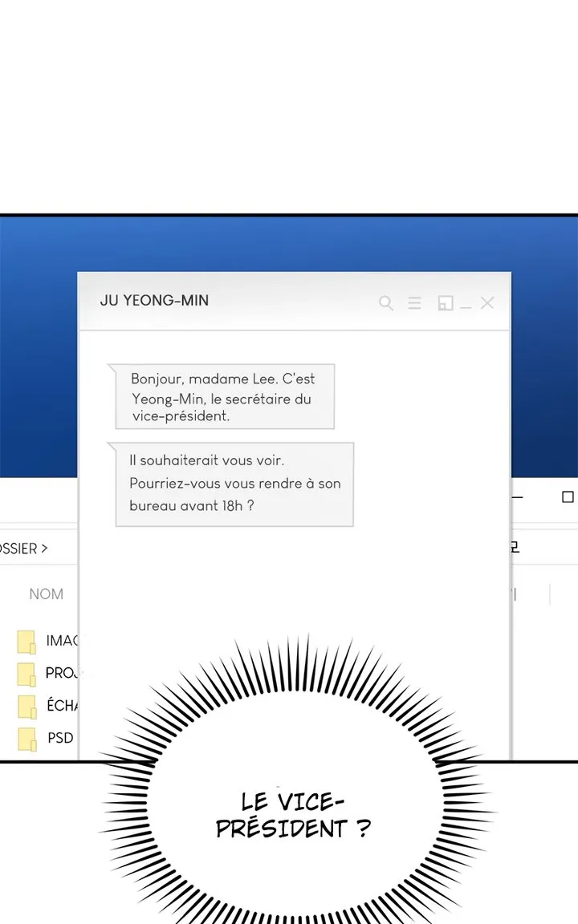Click the 'Il souhaiterait vous voir' message bubble
The width and height of the screenshot is (578, 924).
click(234, 484)
